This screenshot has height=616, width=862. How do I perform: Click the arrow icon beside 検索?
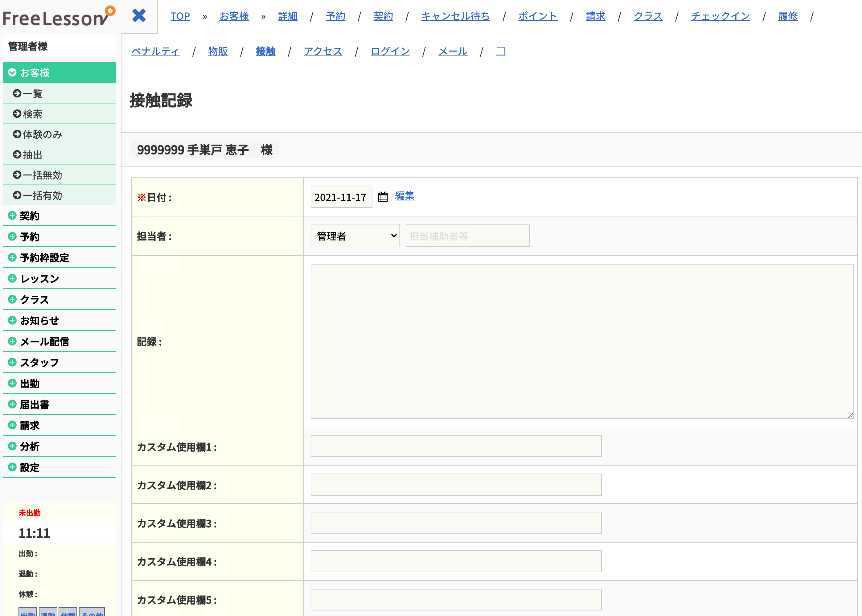click(17, 114)
